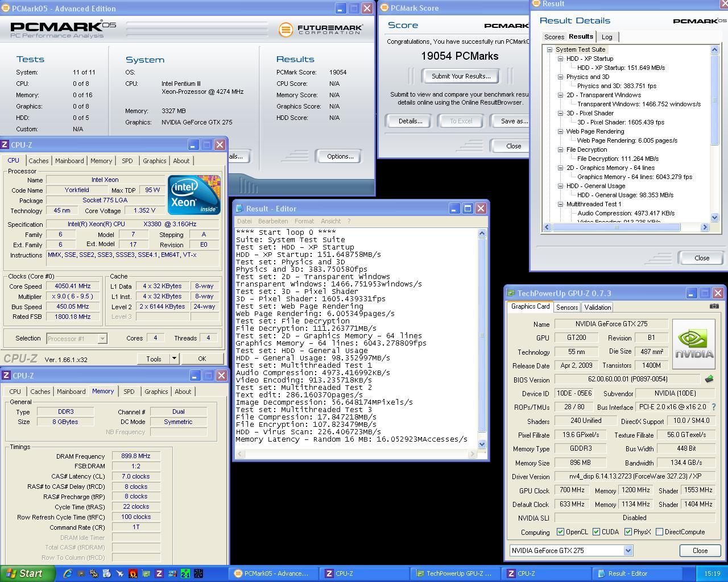Open the Processor #1 selection dropdown
Screen dimensions: 728x582
102,338
